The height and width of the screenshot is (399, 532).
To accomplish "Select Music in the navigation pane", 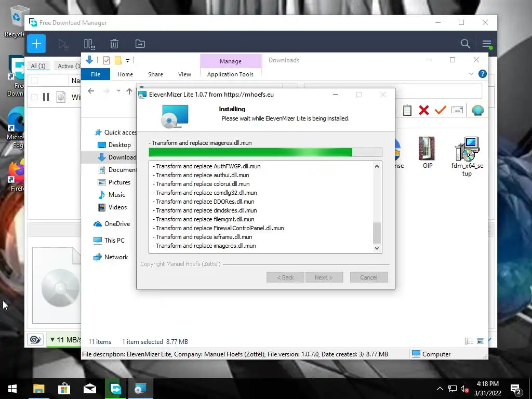I will [112, 195].
